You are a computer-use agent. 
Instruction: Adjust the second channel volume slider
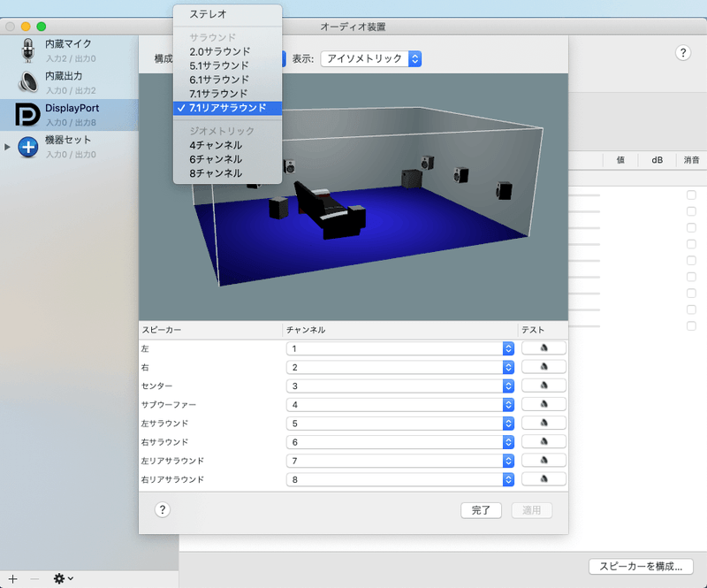(584, 211)
